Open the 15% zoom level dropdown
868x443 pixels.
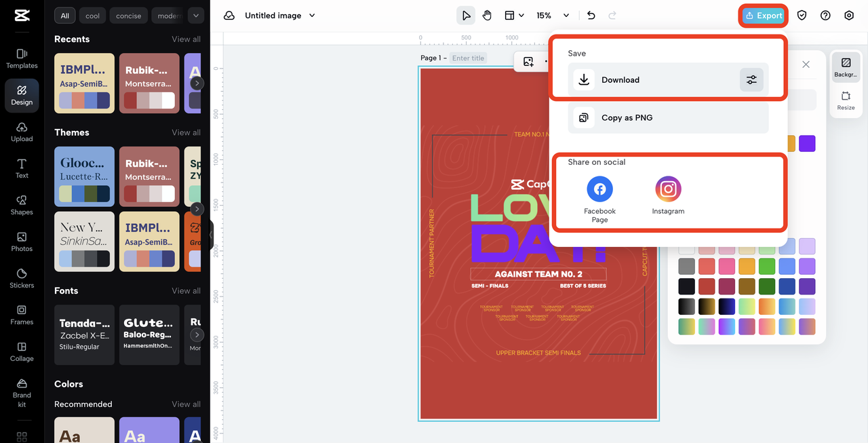point(553,16)
